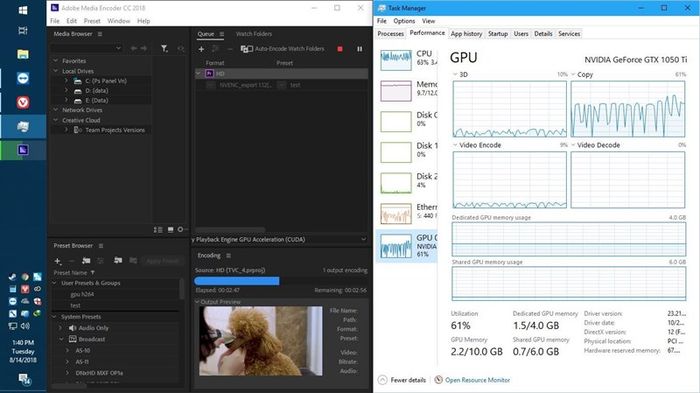This screenshot has width=700, height=393.
Task: Expand the C: local drive tree item
Action: tap(66, 81)
